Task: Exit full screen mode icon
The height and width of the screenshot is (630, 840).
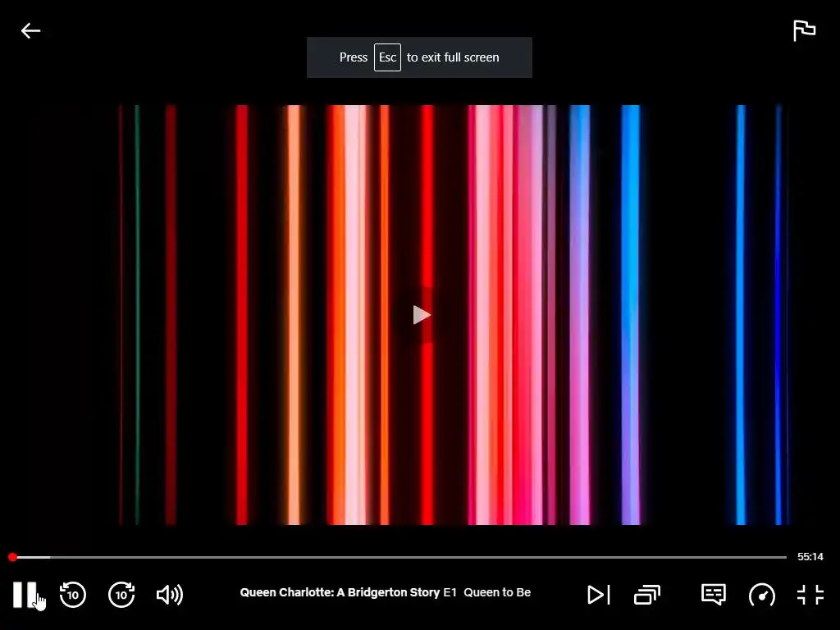Action: point(810,595)
